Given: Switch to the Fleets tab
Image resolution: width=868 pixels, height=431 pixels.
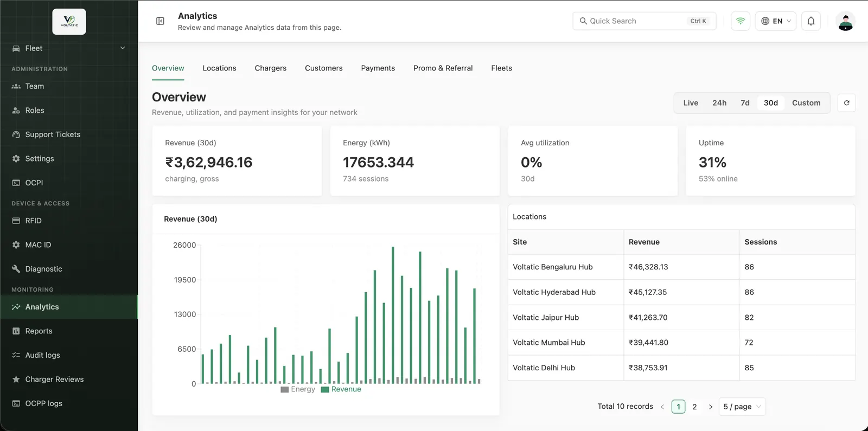Looking at the screenshot, I should point(502,68).
